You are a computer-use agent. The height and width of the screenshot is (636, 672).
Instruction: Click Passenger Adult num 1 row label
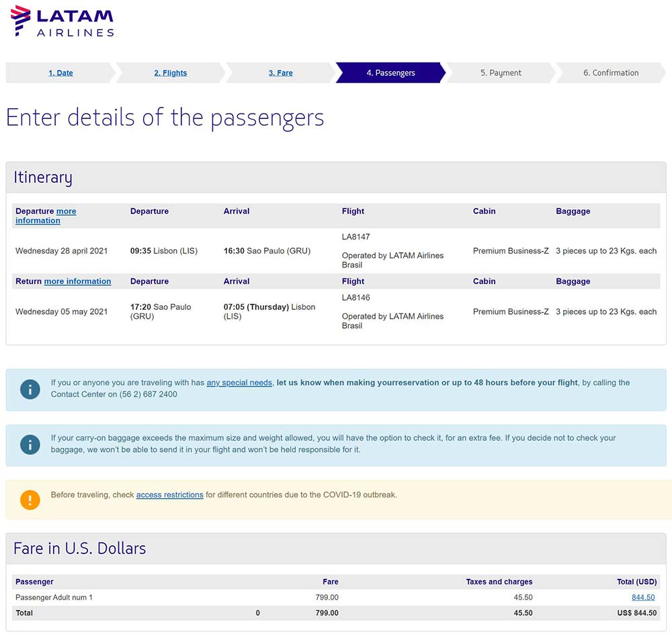tap(54, 598)
